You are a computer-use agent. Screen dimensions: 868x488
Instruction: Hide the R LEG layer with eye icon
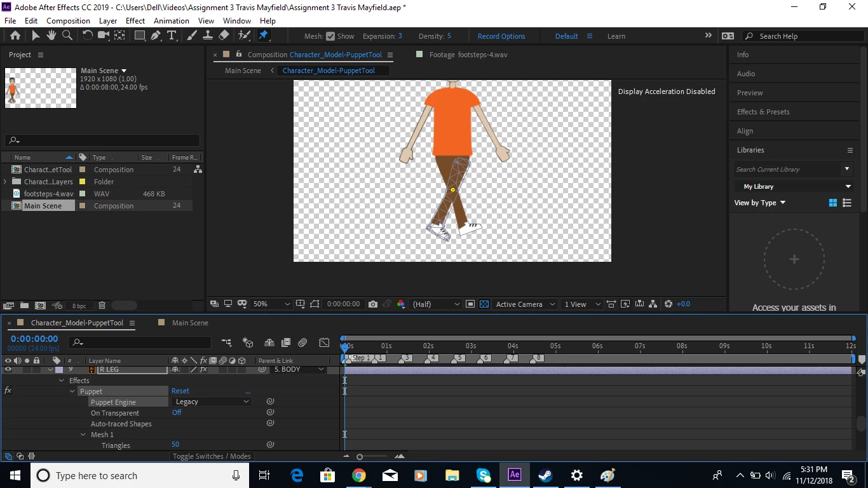point(8,369)
